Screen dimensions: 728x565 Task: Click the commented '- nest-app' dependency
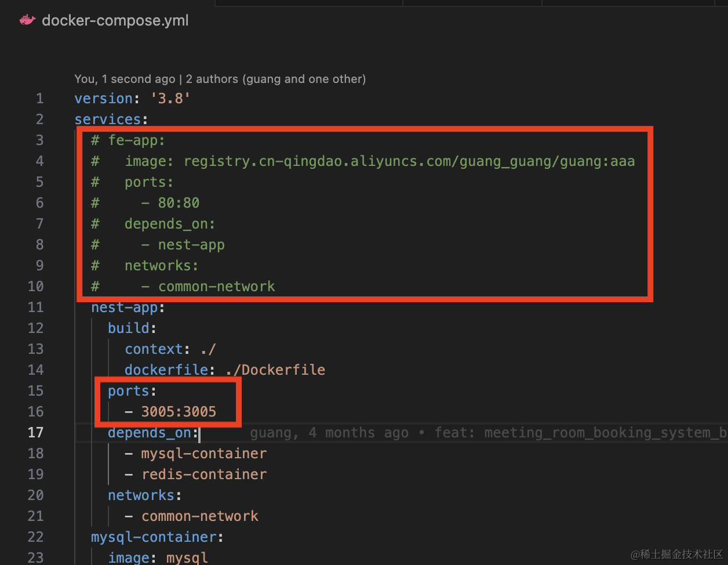tap(183, 245)
